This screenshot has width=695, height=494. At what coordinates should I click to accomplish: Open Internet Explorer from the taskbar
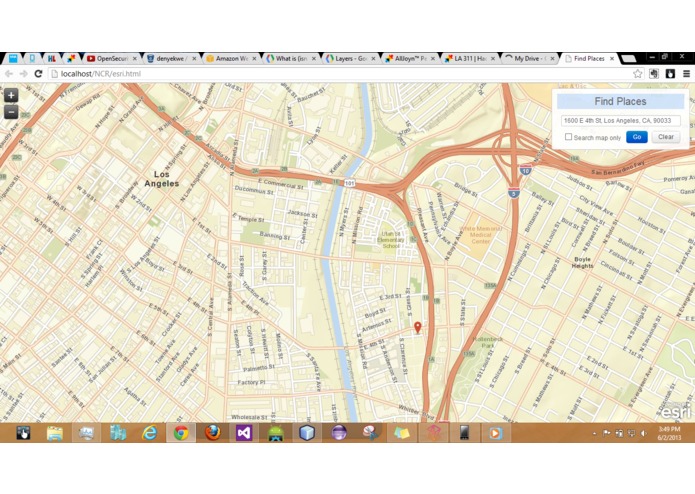tap(149, 433)
